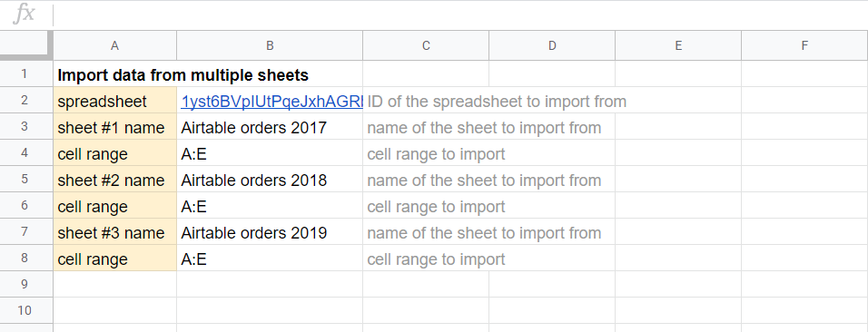The height and width of the screenshot is (332, 868).
Task: Click 'Import data from multiple sheets' title cell
Action: click(183, 74)
